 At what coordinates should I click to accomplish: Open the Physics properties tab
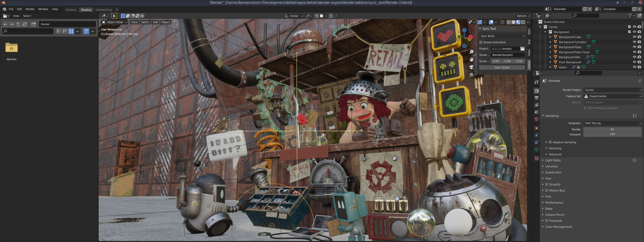(537, 135)
